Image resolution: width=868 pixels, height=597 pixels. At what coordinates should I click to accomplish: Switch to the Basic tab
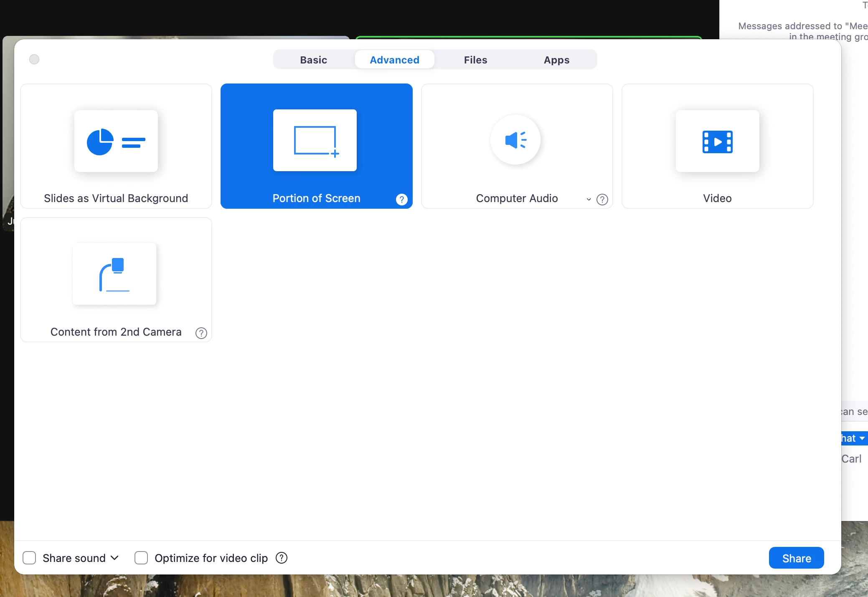point(313,60)
